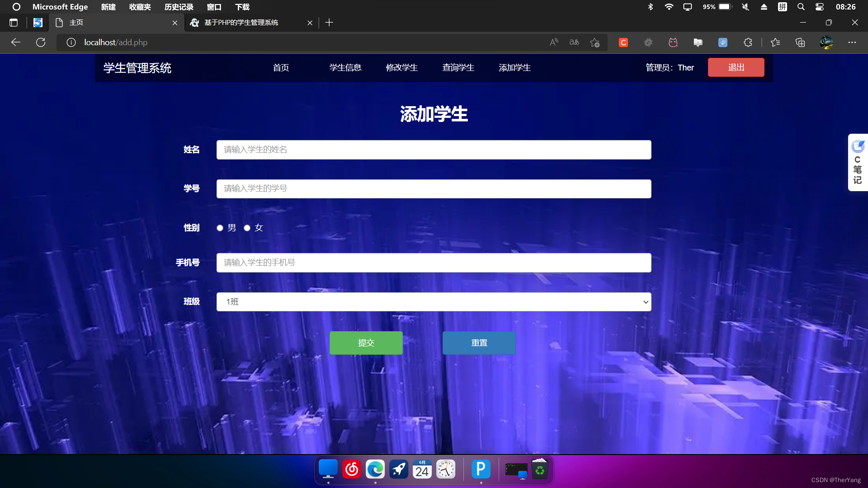Open the 下载 menu
868x488 pixels.
point(242,7)
